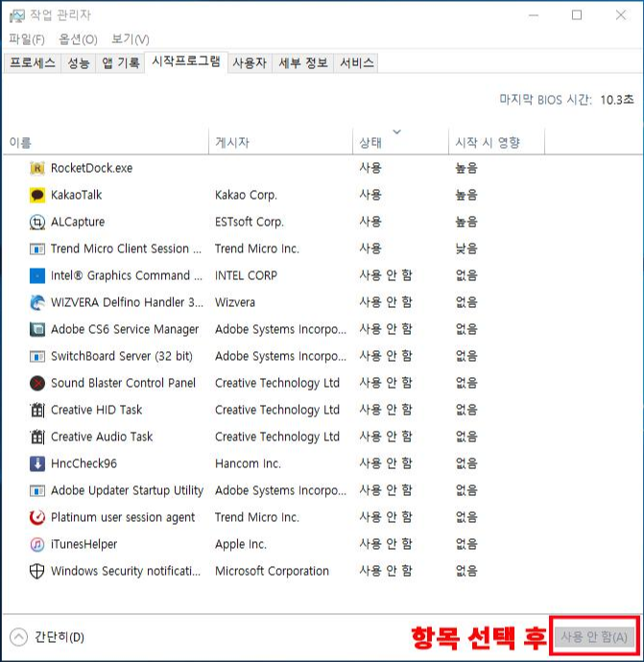Click the SwitchBoard Server icon

tap(37, 356)
